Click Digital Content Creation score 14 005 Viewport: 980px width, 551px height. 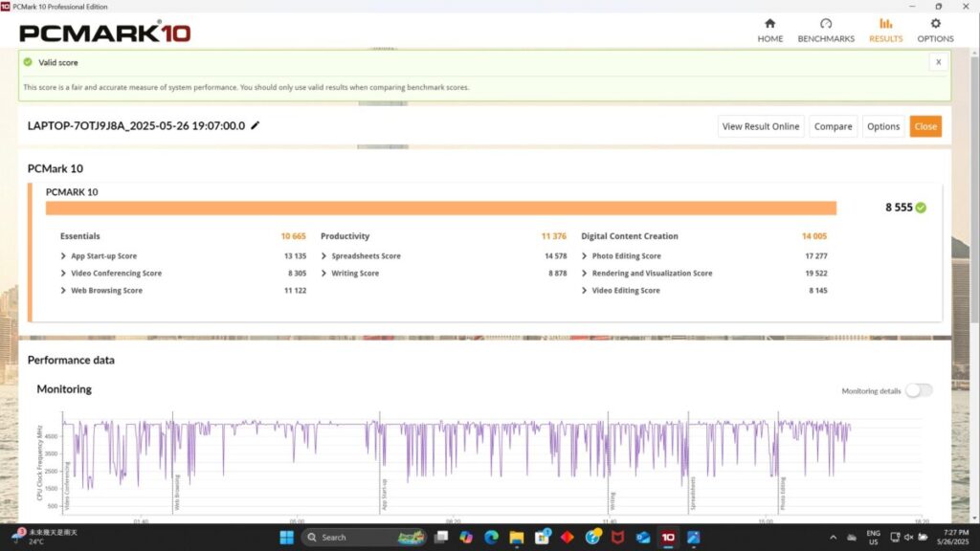pyautogui.click(x=813, y=236)
